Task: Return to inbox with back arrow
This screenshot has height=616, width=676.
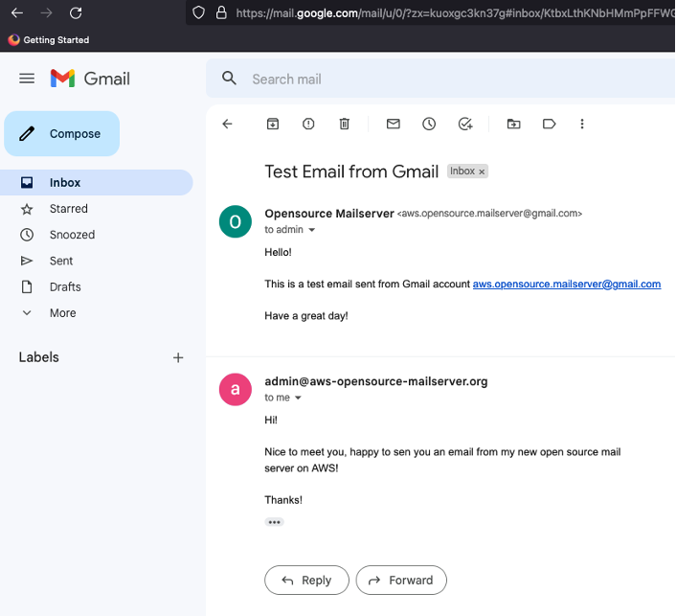Action: click(x=227, y=125)
